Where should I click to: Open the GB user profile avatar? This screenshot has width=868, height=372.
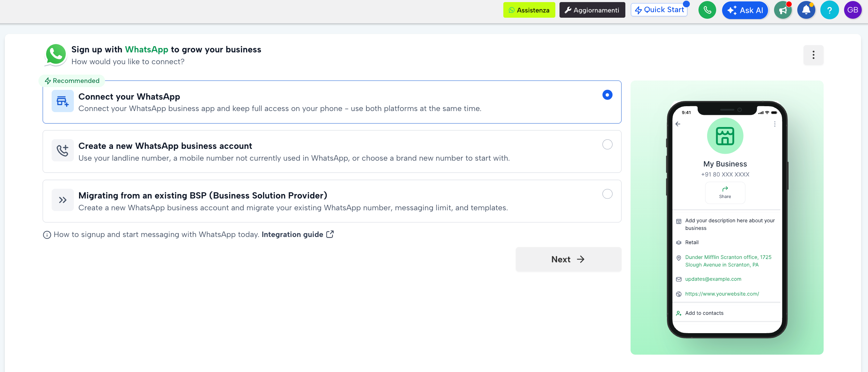[853, 10]
